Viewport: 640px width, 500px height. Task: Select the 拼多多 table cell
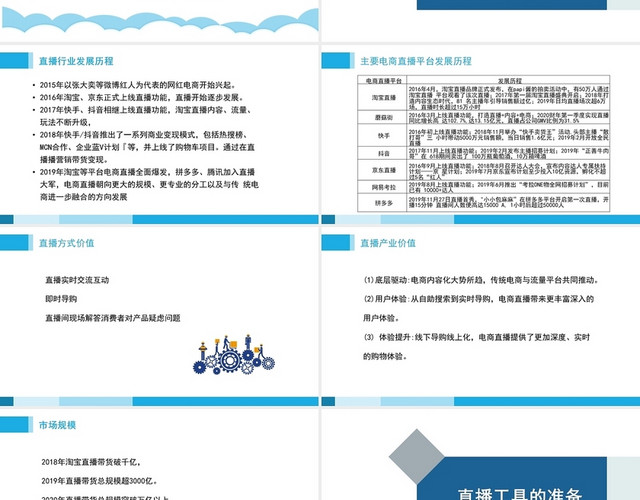click(x=382, y=203)
